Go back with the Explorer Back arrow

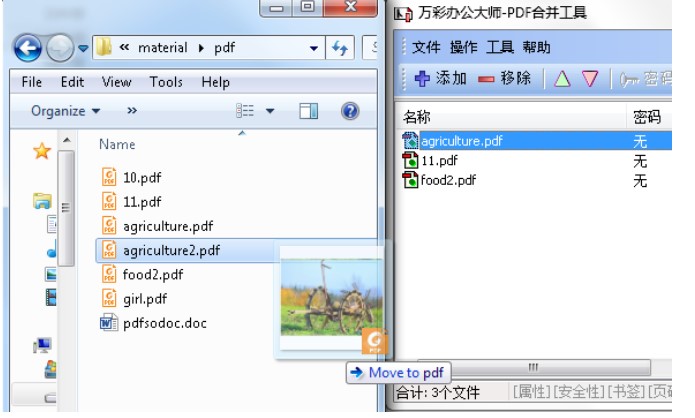(x=27, y=48)
